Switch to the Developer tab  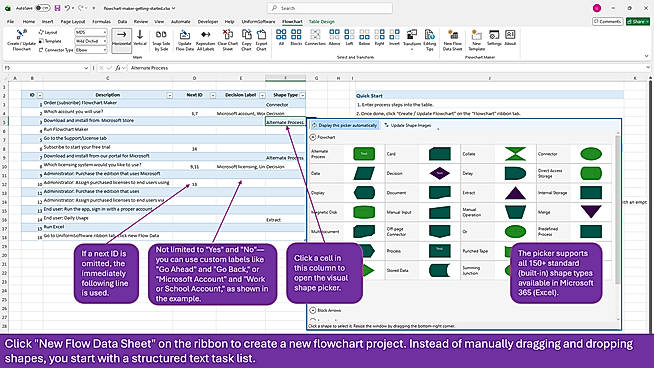pos(208,21)
